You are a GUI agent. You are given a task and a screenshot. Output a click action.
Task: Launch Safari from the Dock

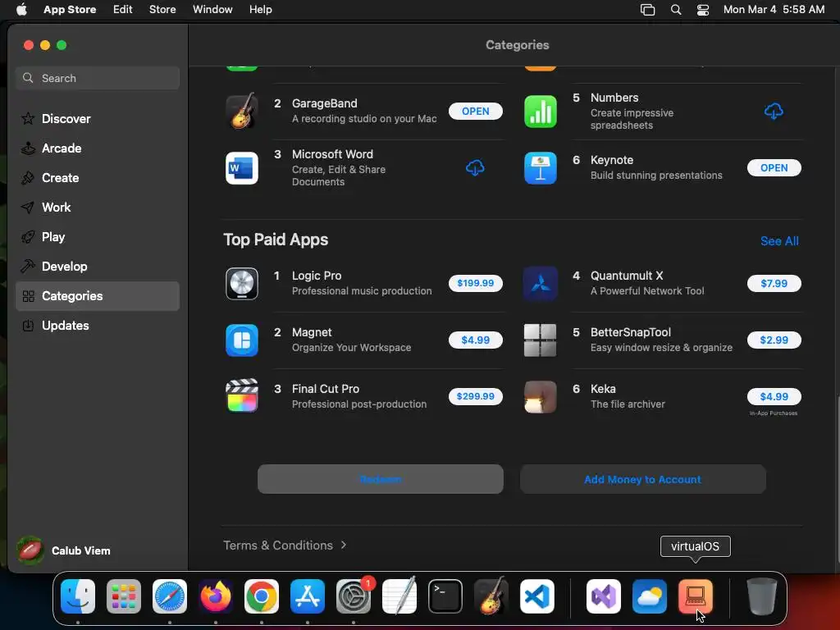(170, 596)
